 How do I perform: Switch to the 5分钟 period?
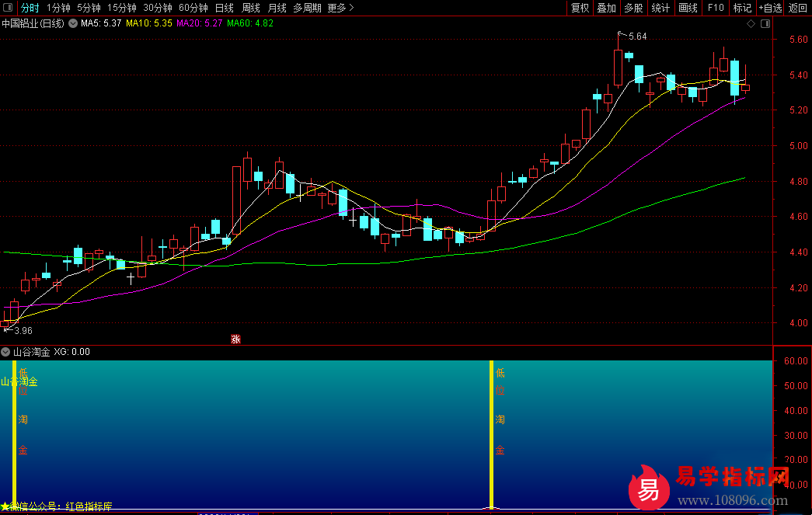[x=89, y=8]
